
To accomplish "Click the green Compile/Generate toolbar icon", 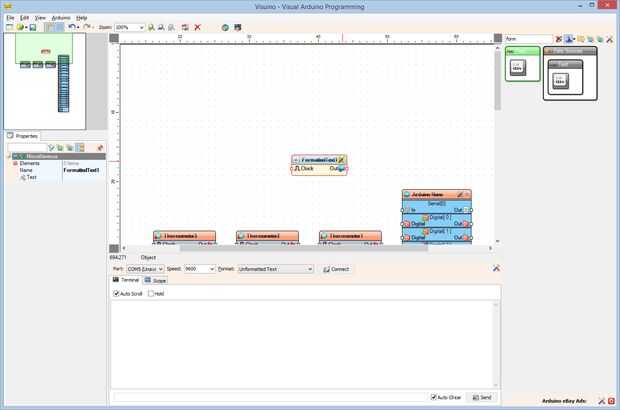I will [x=225, y=27].
